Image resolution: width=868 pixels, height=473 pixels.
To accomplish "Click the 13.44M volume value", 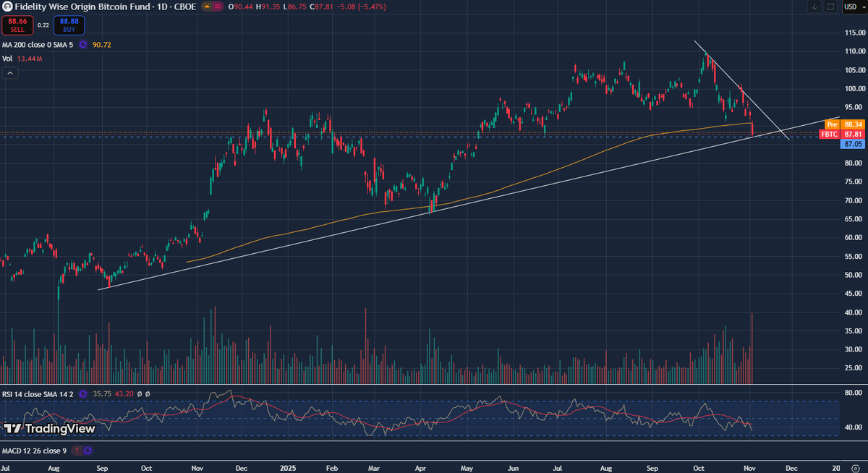I will tap(28, 58).
